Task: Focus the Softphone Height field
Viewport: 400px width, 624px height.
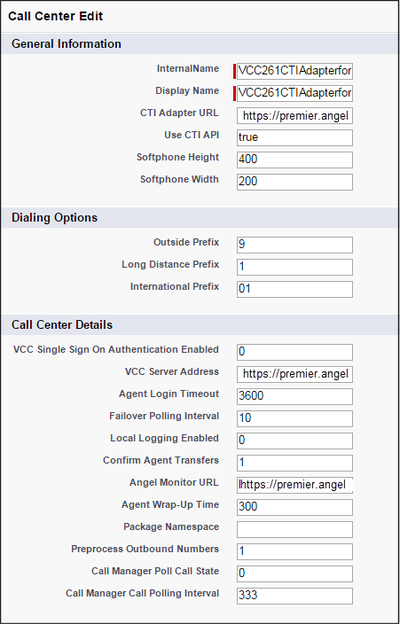Action: [295, 160]
